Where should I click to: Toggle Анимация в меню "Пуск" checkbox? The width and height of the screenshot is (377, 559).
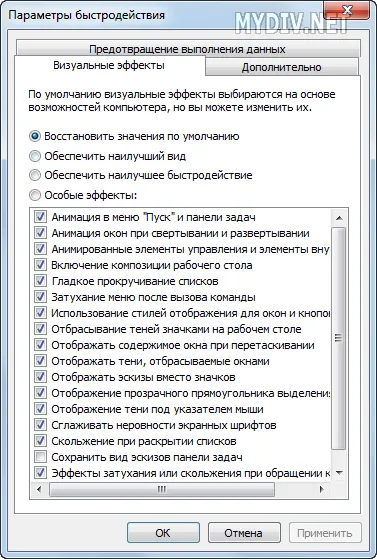point(40,217)
